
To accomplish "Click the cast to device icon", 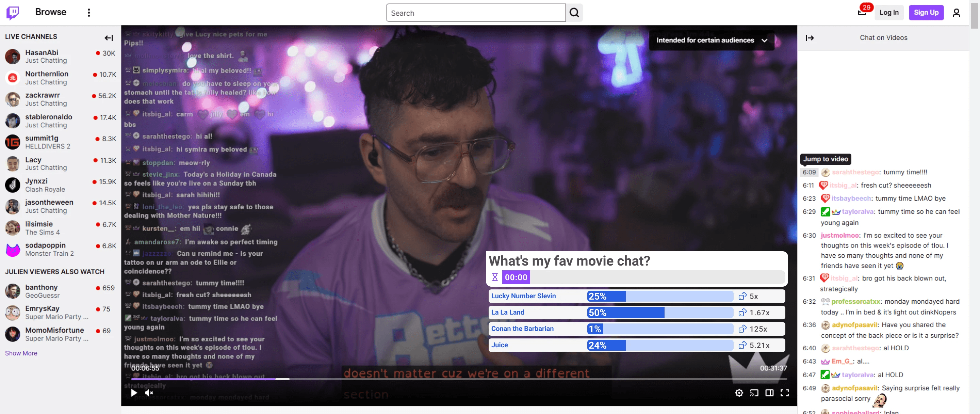I will pyautogui.click(x=754, y=393).
